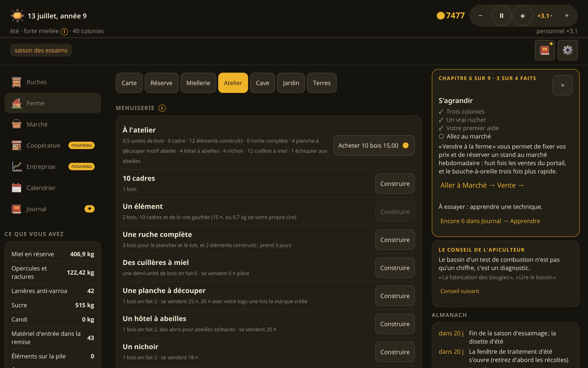Switch to the Jardin tab
The image size is (588, 368).
tap(291, 83)
